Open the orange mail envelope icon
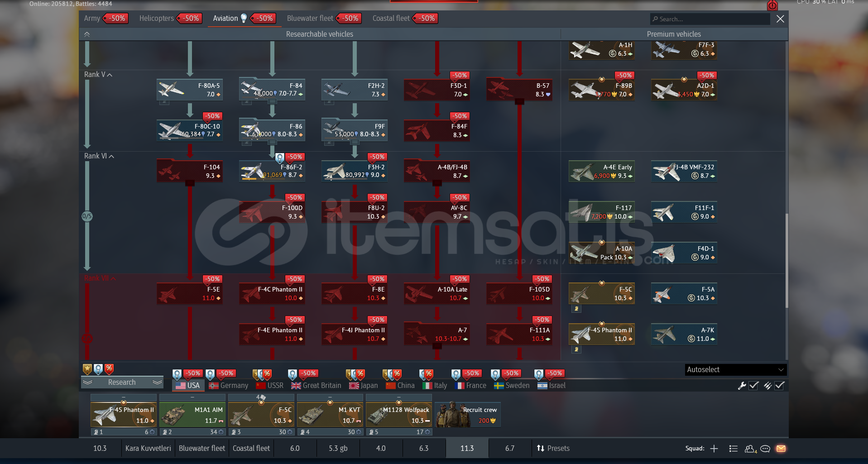868x464 pixels. tap(781, 449)
